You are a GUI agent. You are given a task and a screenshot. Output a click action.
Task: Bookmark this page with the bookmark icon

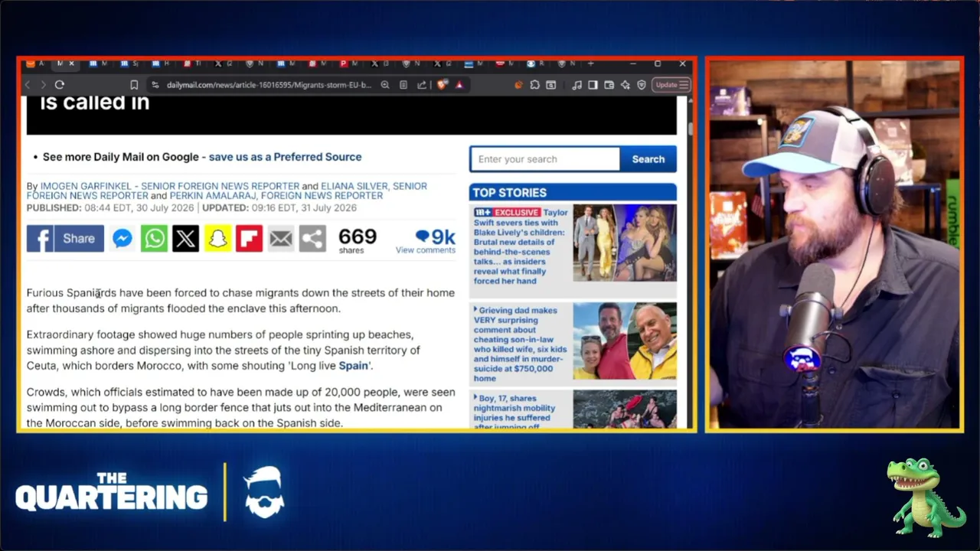(x=134, y=85)
